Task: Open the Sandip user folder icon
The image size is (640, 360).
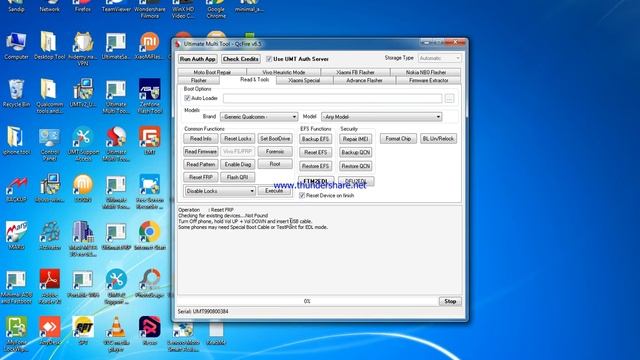Action: pyautogui.click(x=16, y=6)
